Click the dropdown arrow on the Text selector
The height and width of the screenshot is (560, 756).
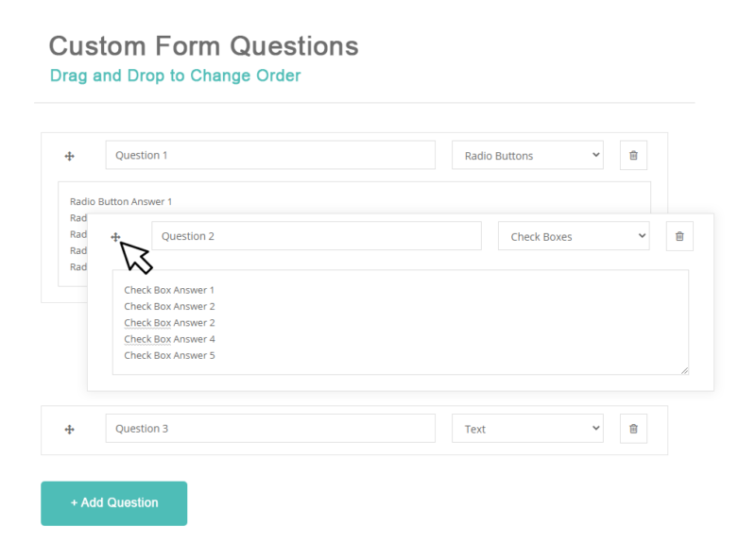pyautogui.click(x=593, y=428)
